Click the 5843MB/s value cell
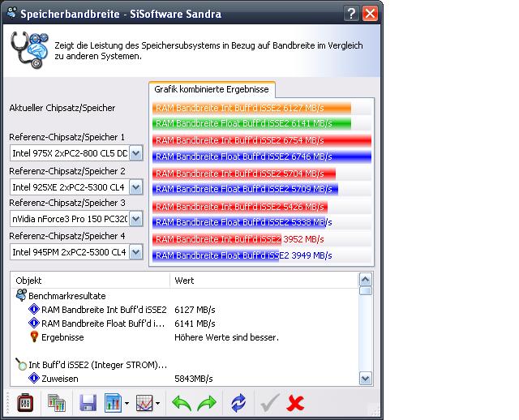Image resolution: width=519 pixels, height=420 pixels. point(193,379)
